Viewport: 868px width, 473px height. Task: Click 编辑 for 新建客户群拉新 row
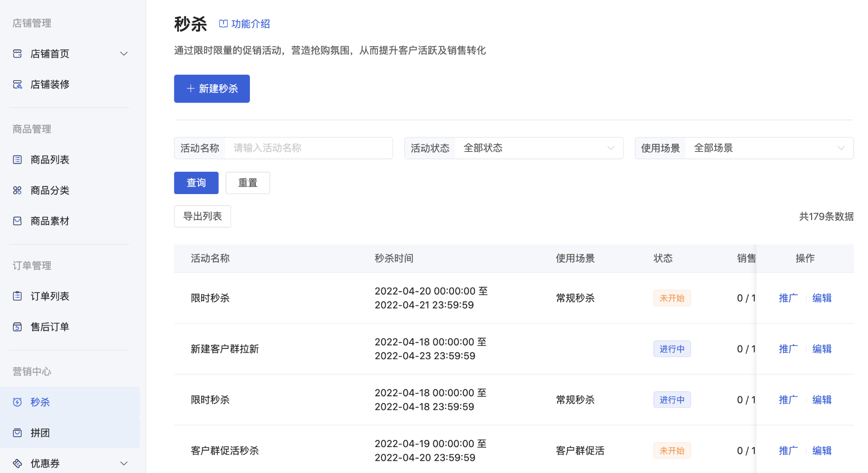pyautogui.click(x=822, y=349)
